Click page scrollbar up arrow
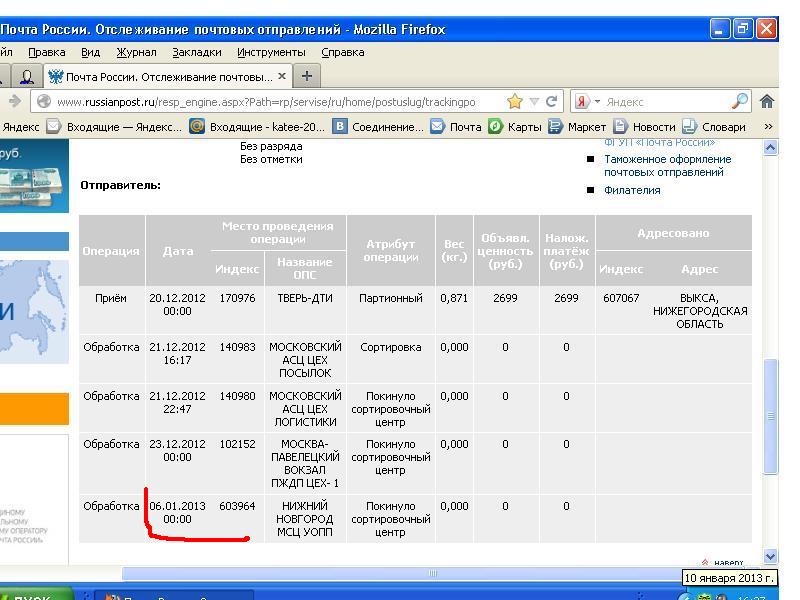 click(x=770, y=148)
